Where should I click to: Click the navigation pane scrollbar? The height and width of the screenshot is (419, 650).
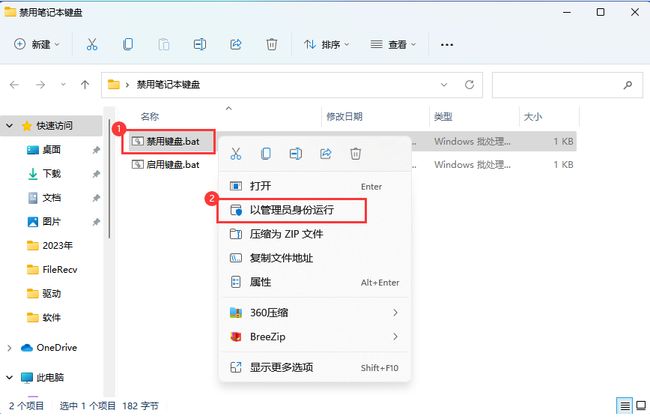pyautogui.click(x=109, y=178)
